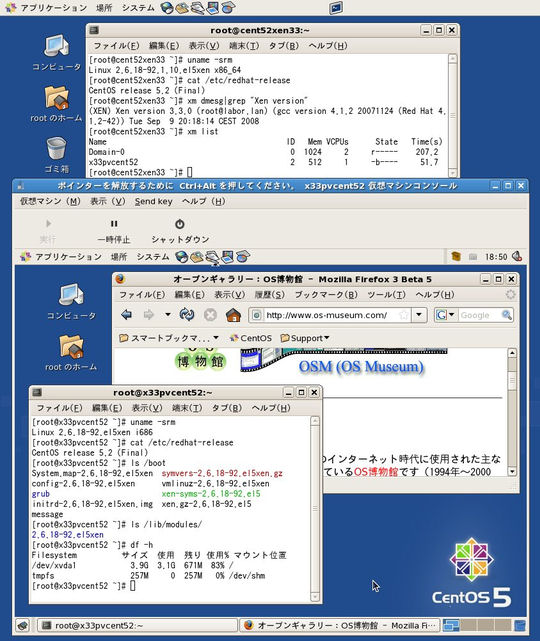
Task: Open 表示 menu in VM console
Action: point(108,201)
